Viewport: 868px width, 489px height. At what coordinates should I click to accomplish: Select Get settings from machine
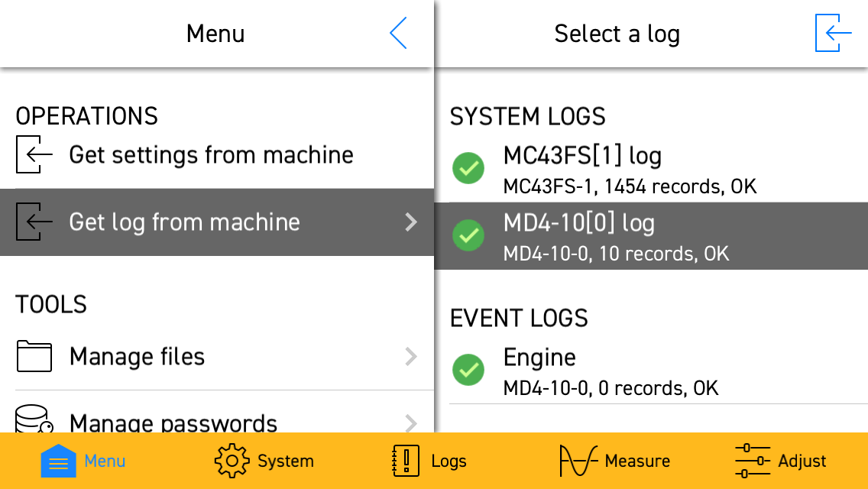[217, 154]
